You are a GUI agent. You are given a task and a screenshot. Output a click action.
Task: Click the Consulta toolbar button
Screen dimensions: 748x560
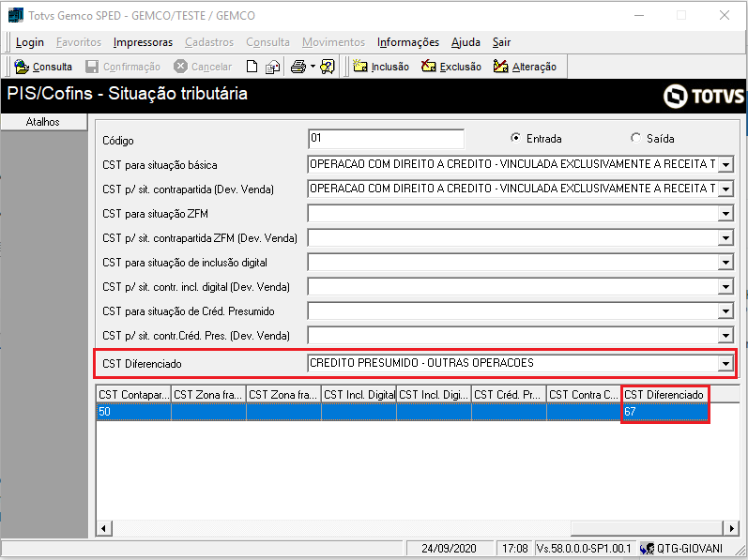tap(43, 67)
